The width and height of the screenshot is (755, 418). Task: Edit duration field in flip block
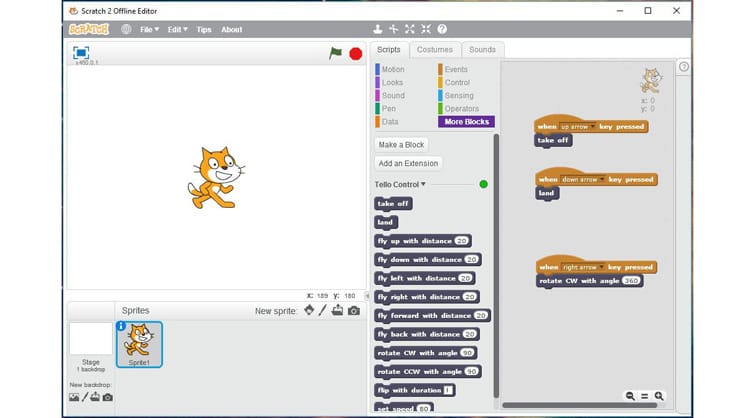click(x=448, y=390)
